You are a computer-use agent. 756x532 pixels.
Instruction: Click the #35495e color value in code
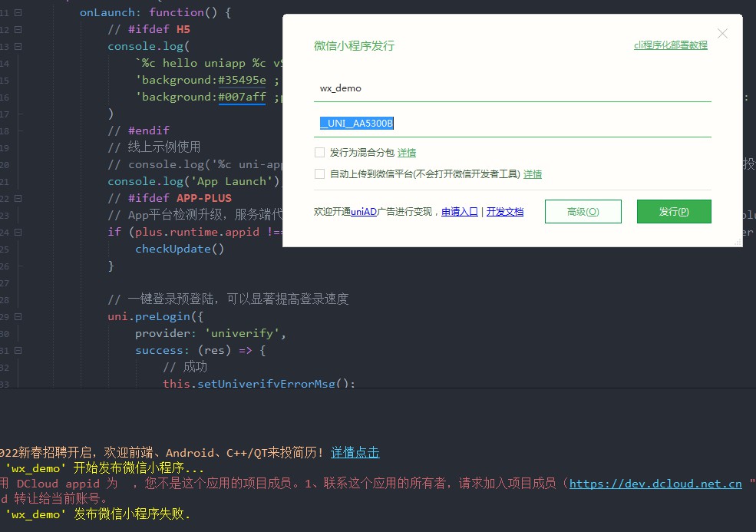[x=242, y=80]
